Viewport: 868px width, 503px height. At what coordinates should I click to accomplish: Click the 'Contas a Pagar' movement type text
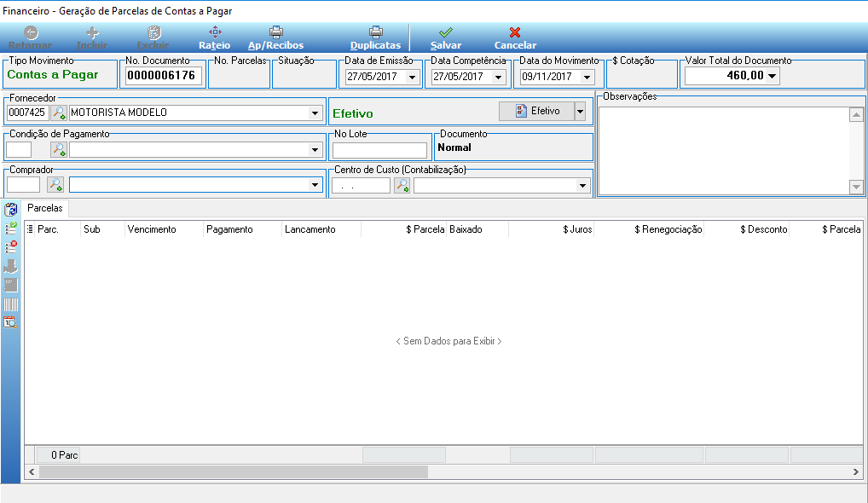coord(53,75)
